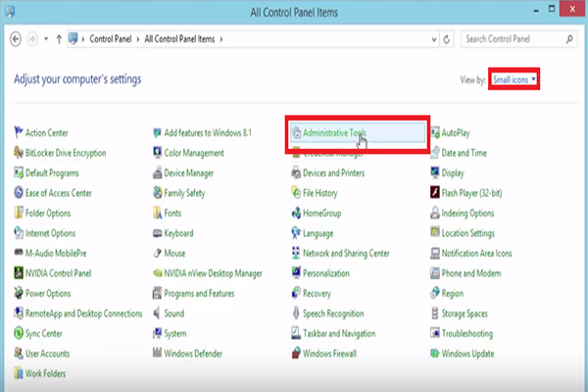Image resolution: width=588 pixels, height=392 pixels.
Task: Expand the chevron after Control Panel breadcrumb
Action: (138, 39)
